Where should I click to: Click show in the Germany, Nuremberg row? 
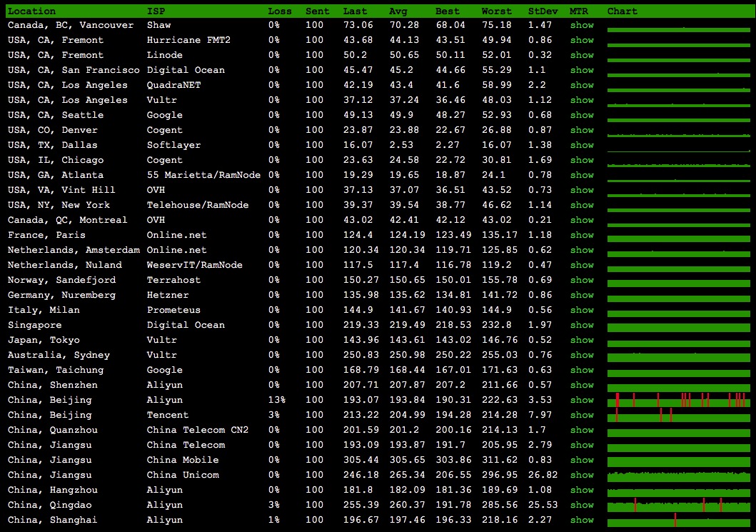[x=582, y=295]
